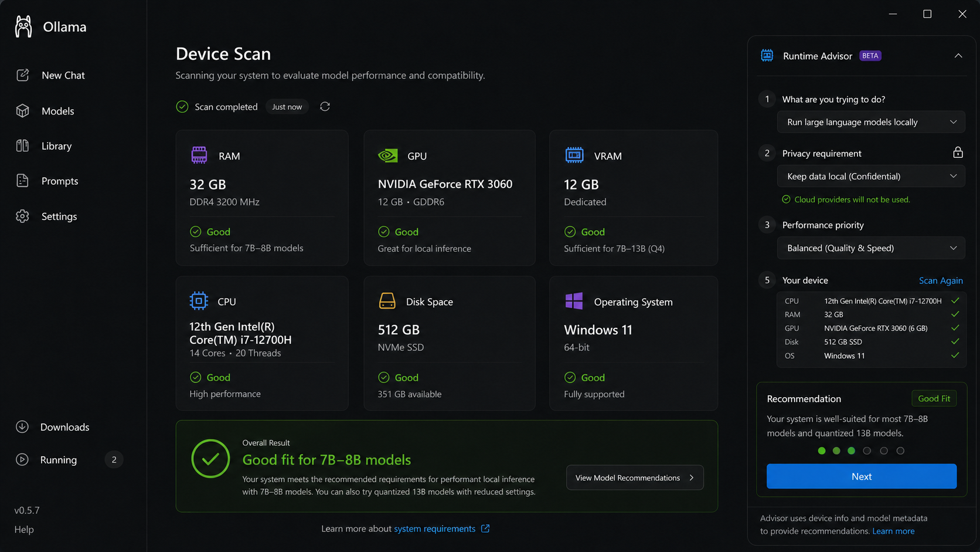Click the OS row checkmark in Your device
980x552 pixels.
tap(955, 355)
